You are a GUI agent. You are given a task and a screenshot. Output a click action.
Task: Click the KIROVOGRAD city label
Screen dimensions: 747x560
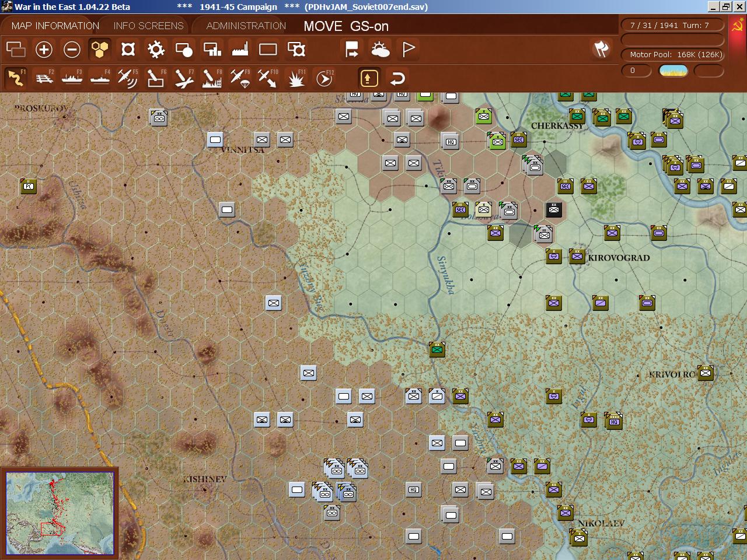(619, 258)
